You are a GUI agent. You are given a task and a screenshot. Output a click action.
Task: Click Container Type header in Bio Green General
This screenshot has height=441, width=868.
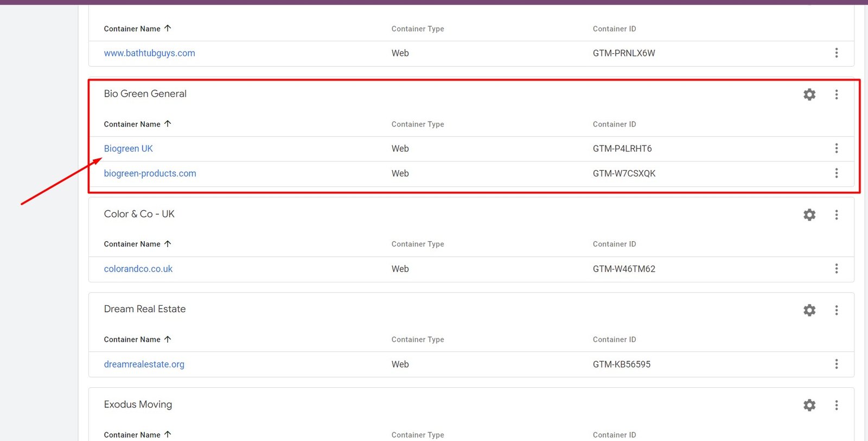418,124
